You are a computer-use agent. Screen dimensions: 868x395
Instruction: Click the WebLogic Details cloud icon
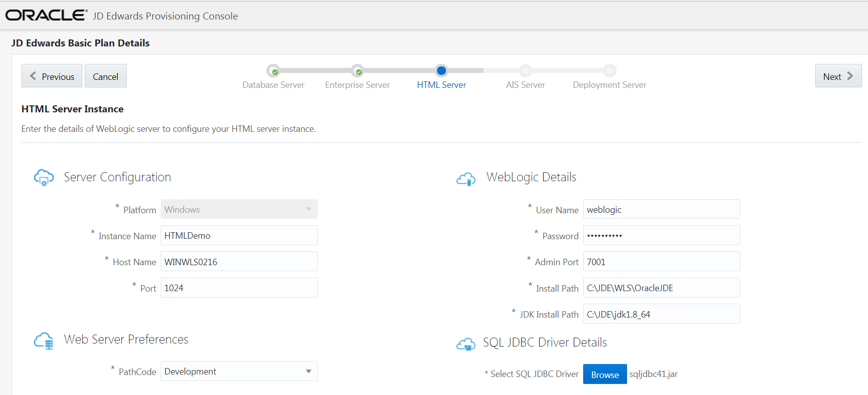466,179
